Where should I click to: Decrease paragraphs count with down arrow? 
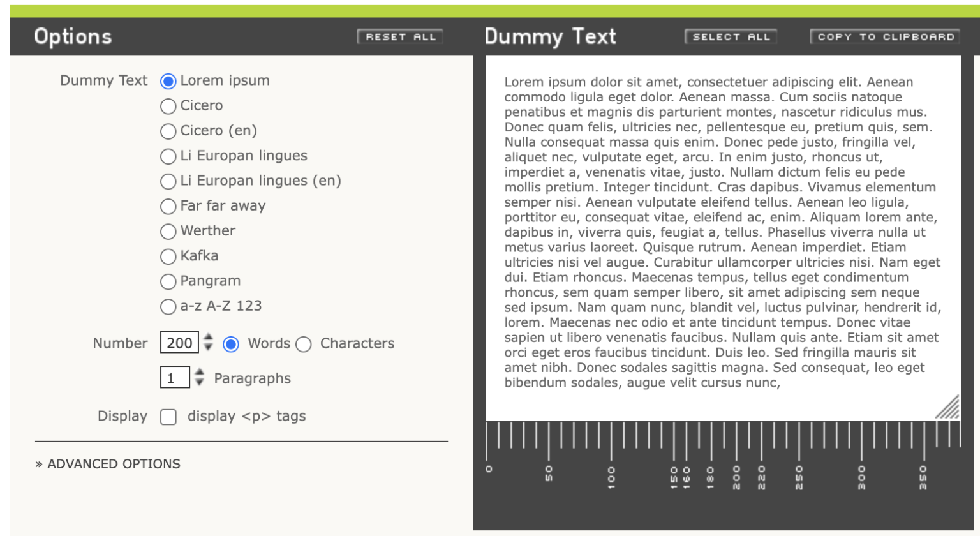200,382
